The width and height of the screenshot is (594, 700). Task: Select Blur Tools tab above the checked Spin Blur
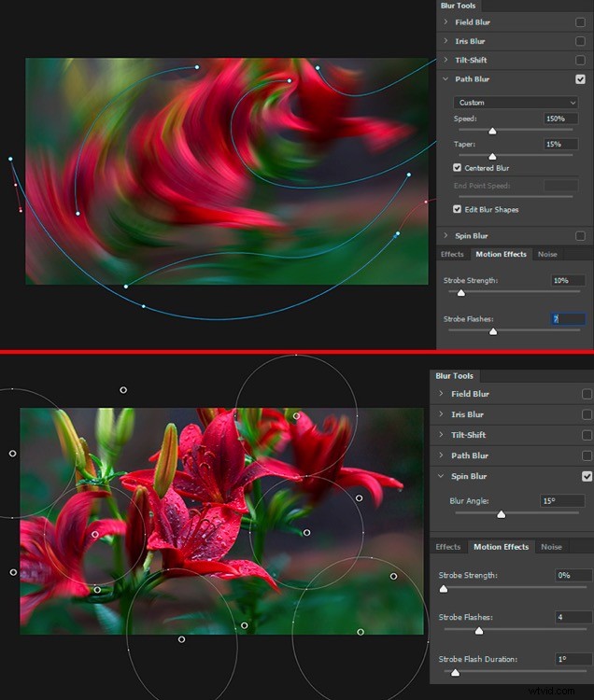[454, 376]
